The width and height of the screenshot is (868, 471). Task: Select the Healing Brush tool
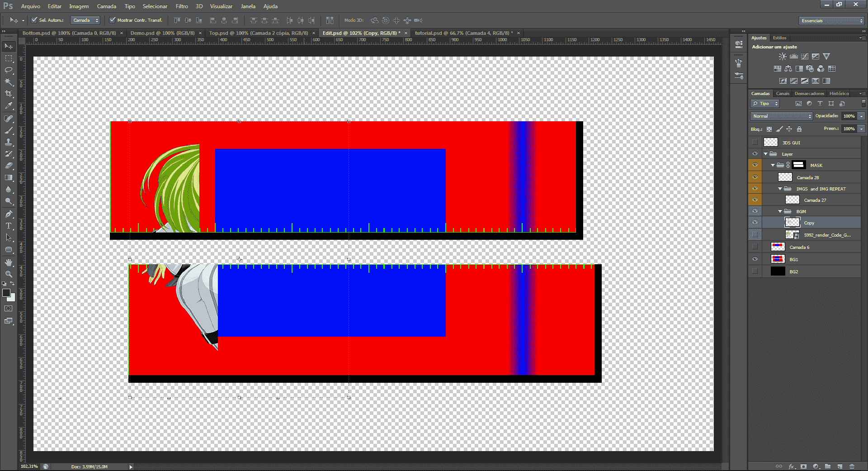[x=9, y=119]
